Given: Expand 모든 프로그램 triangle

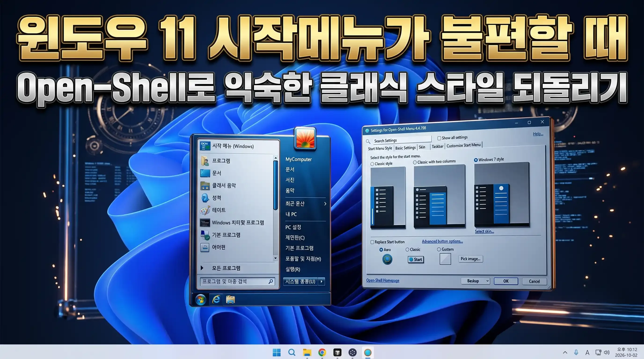Looking at the screenshot, I should (202, 268).
